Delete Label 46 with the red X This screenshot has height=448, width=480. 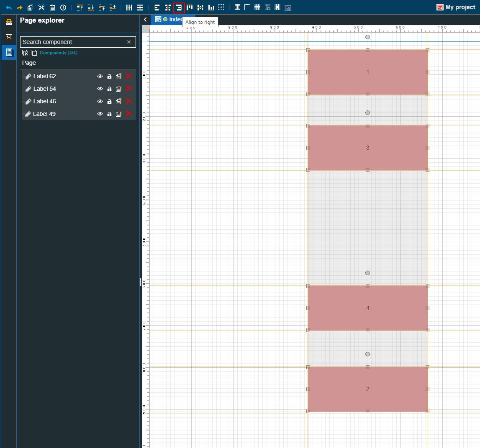(129, 101)
